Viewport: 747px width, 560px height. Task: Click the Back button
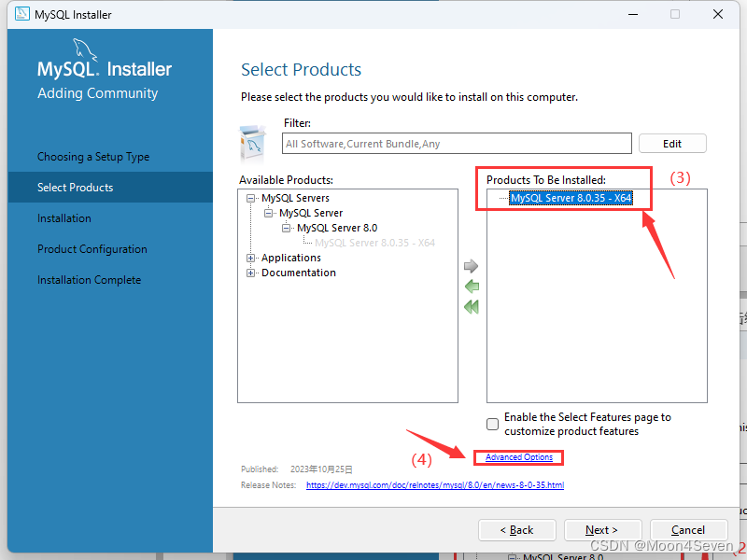click(x=516, y=529)
